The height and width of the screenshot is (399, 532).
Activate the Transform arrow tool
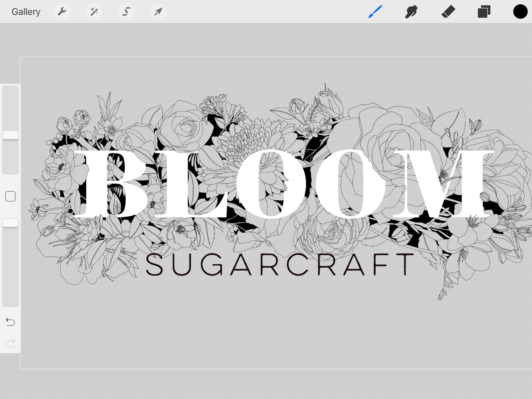pos(158,12)
